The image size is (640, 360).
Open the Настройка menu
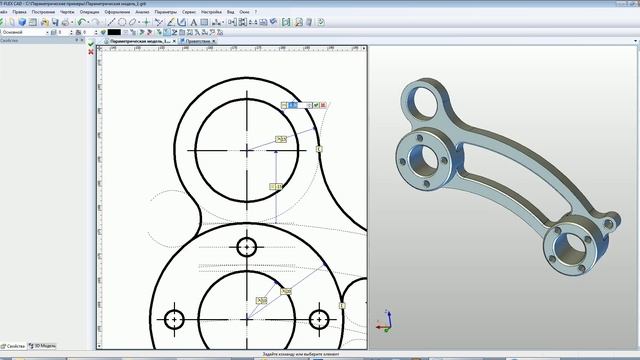point(211,12)
